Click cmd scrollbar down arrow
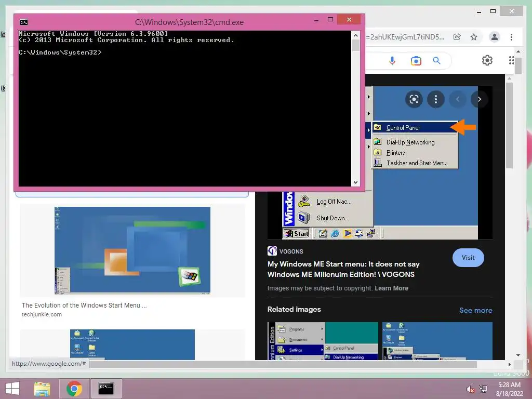 pyautogui.click(x=355, y=182)
